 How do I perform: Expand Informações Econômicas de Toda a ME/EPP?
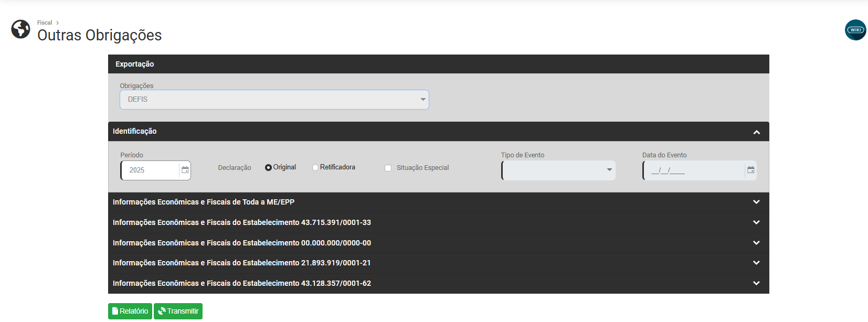756,202
